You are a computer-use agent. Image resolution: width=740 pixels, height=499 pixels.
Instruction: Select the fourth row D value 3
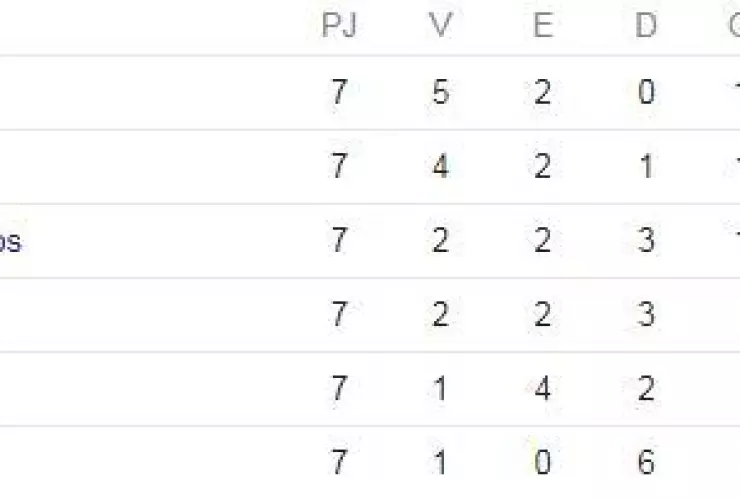point(646,315)
